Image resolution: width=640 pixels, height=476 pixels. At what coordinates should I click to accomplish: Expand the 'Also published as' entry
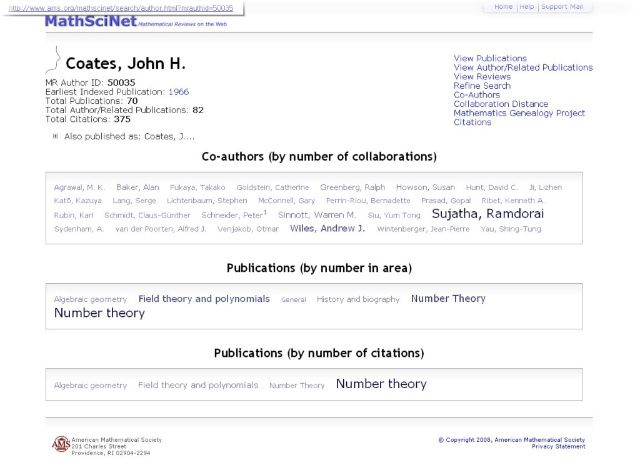coord(55,136)
